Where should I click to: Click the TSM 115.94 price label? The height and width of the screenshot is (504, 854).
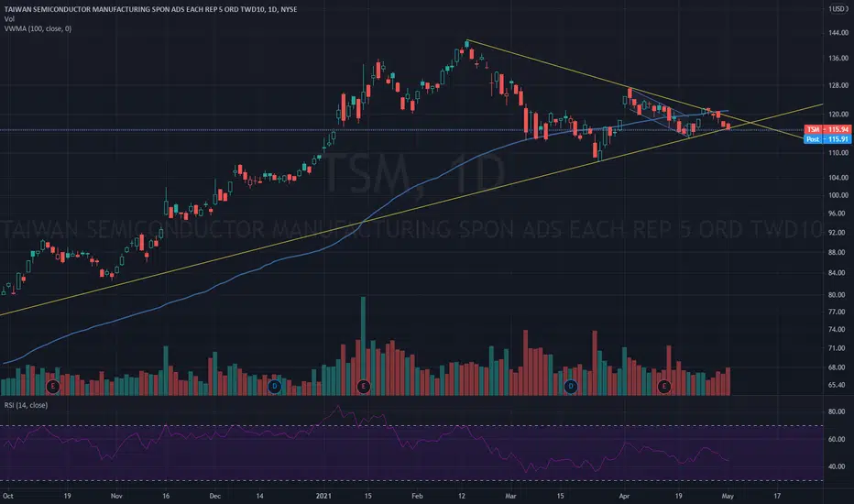click(x=827, y=130)
